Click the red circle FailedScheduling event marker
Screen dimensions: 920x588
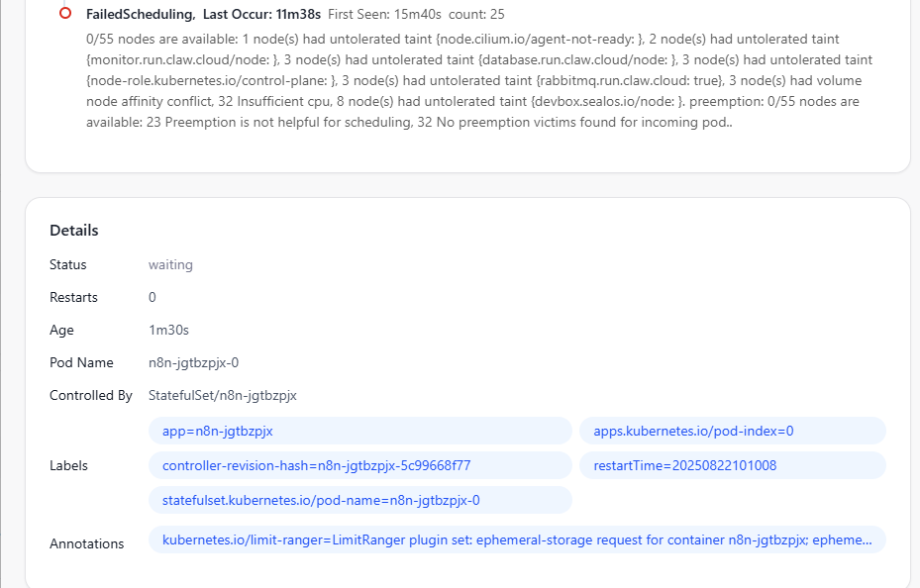coord(65,13)
